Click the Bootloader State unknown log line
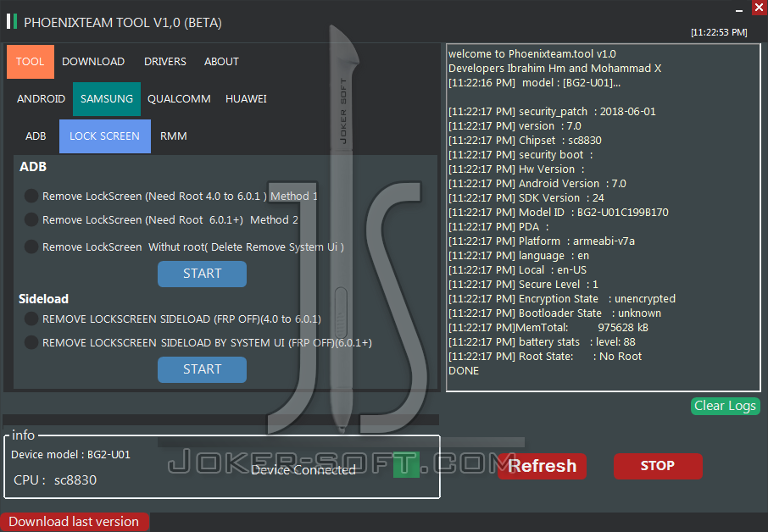 tap(554, 313)
